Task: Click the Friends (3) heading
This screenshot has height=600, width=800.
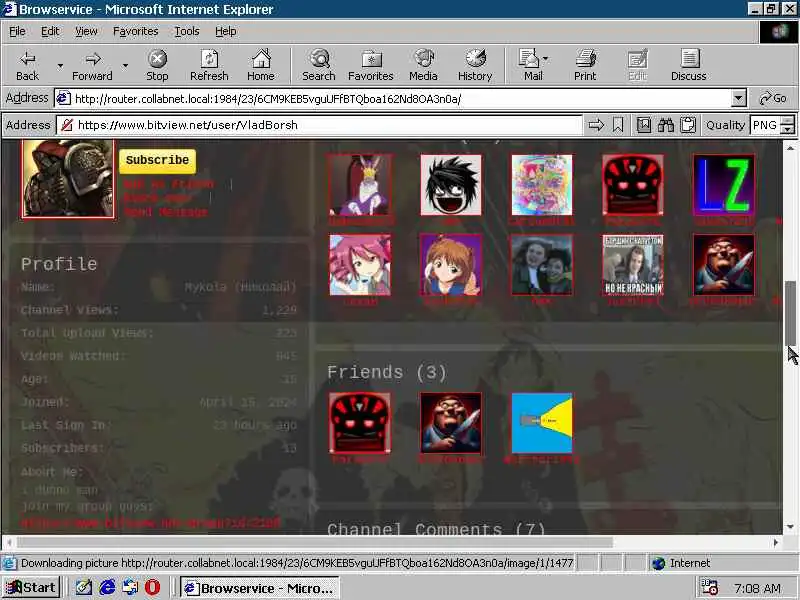Action: pyautogui.click(x=387, y=372)
